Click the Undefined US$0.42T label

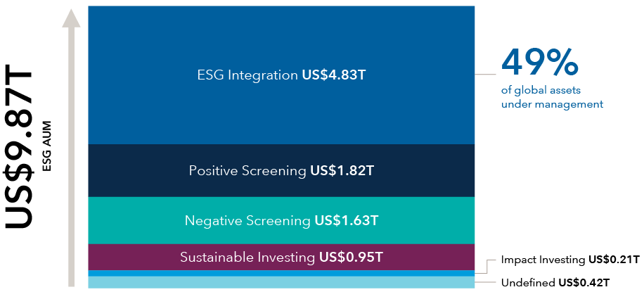tap(555, 283)
